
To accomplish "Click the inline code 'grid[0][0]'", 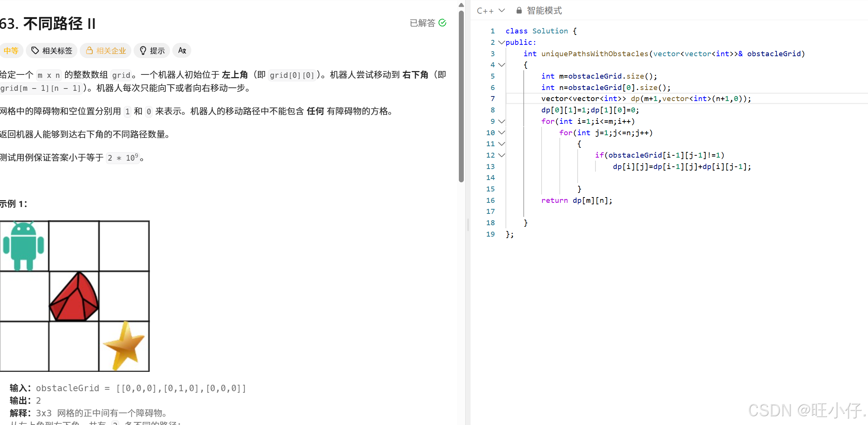I will click(x=292, y=75).
